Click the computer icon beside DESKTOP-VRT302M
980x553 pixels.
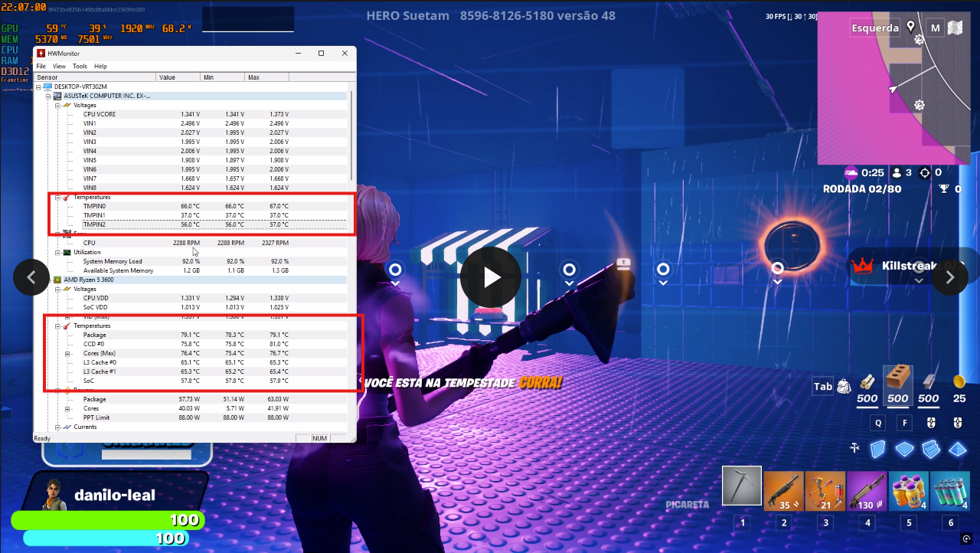[x=48, y=87]
